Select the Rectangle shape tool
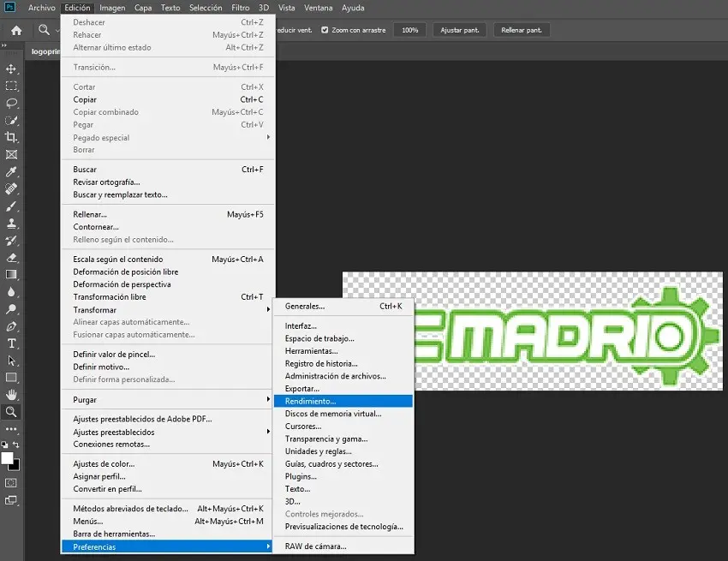 click(11, 378)
